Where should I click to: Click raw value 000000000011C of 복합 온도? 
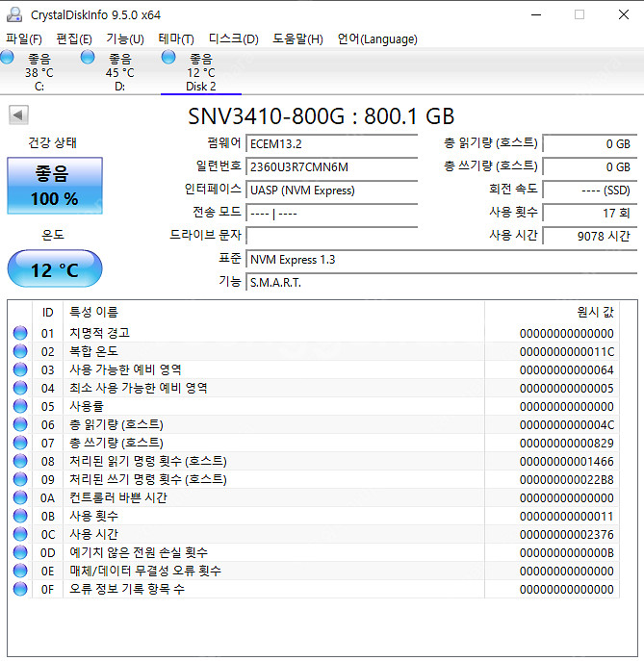tap(567, 351)
